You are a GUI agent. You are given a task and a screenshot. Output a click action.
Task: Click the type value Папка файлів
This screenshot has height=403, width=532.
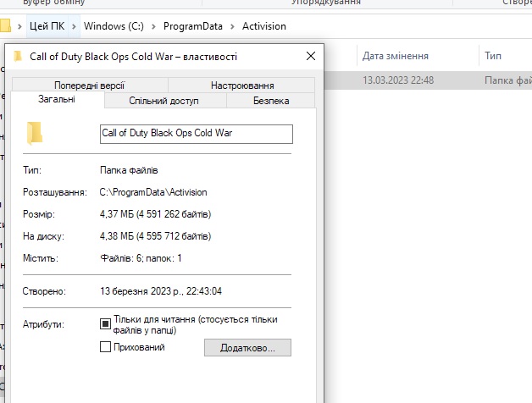(129, 170)
